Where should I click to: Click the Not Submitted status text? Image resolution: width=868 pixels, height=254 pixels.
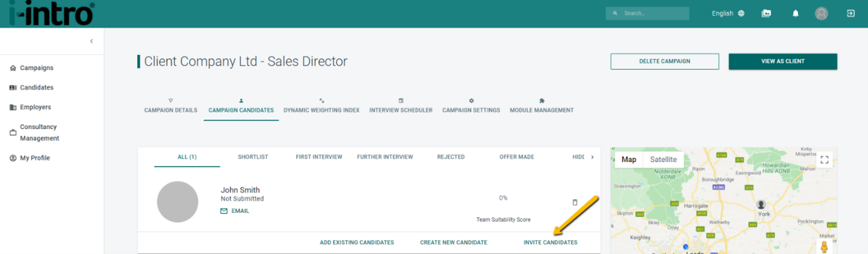pyautogui.click(x=242, y=199)
